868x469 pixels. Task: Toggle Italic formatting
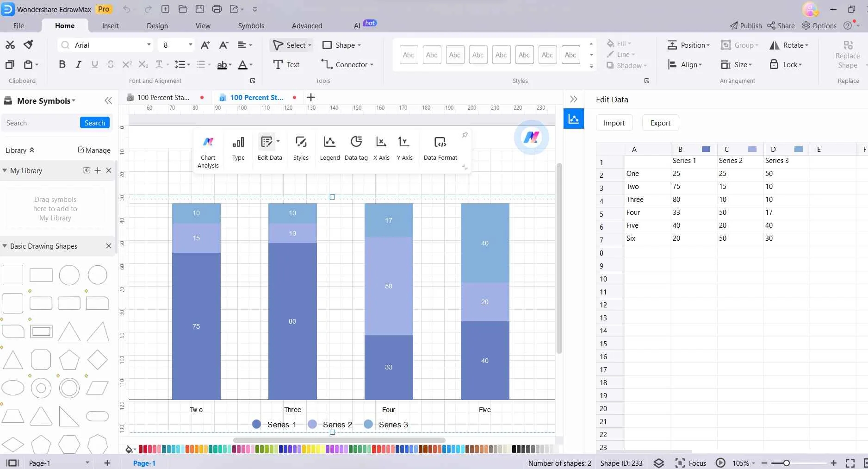[78, 65]
